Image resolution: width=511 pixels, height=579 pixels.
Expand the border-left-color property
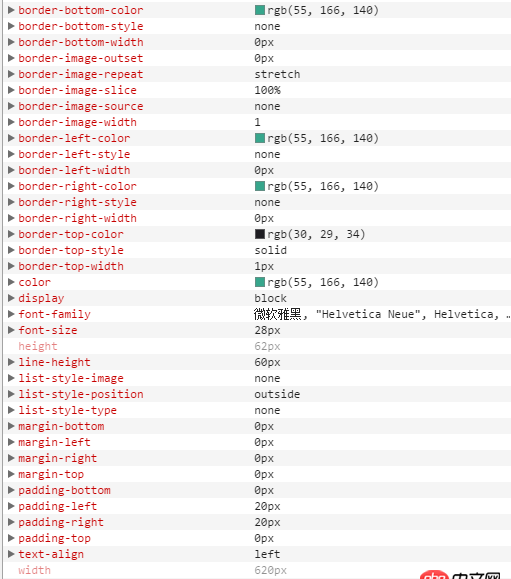coord(11,138)
